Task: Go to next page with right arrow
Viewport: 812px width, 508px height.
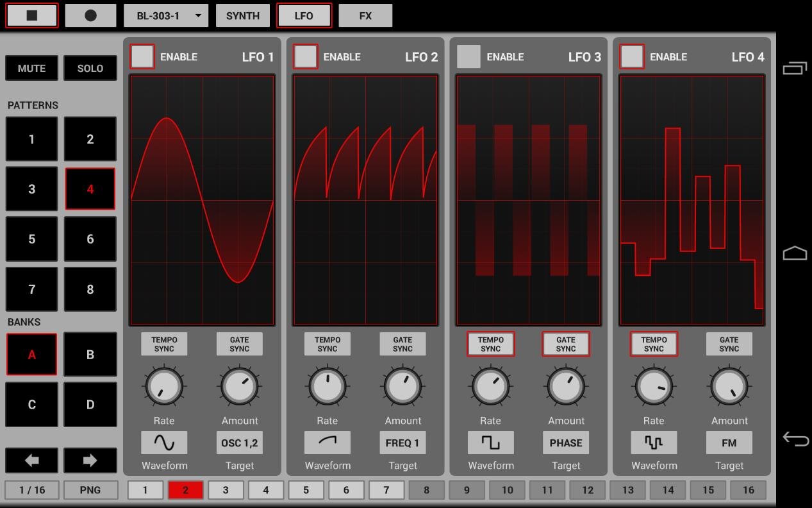Action: [90, 460]
